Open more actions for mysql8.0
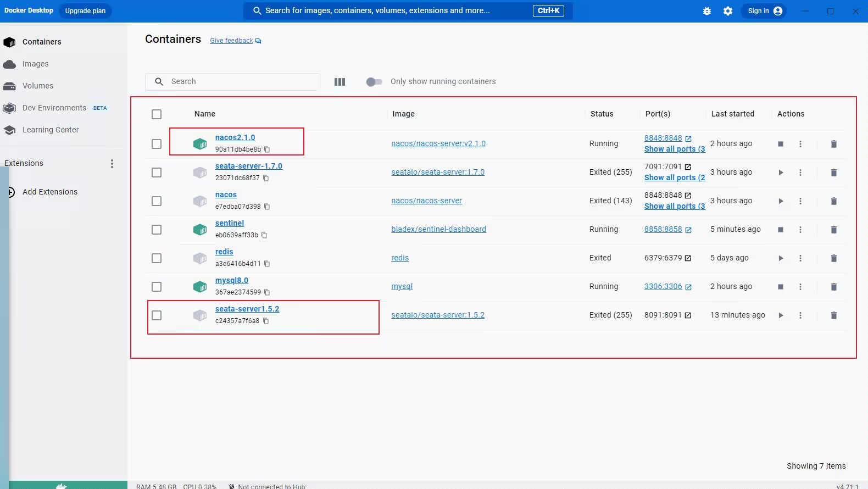 pos(800,287)
